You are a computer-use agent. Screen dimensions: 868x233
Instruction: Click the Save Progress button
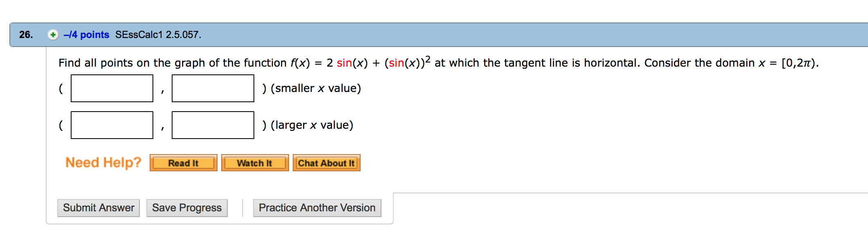187,208
